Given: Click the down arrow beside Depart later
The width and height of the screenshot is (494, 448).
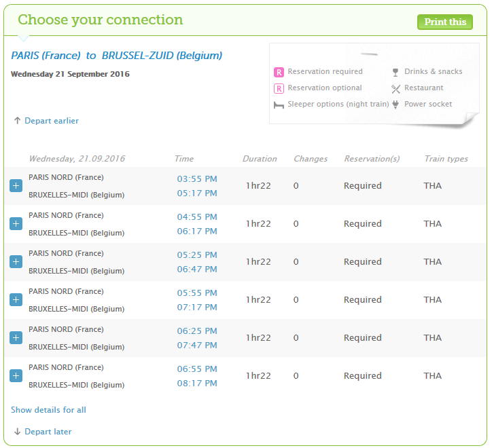Looking at the screenshot, I should 17,432.
